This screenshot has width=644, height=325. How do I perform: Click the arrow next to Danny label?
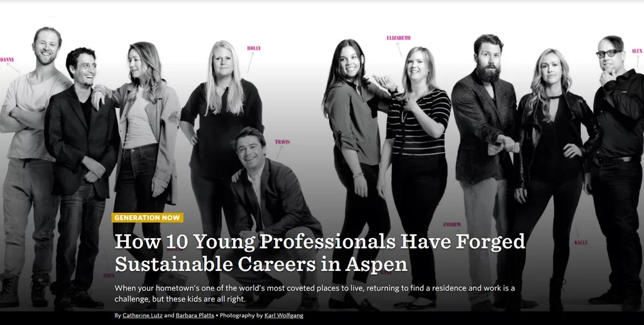(13, 68)
